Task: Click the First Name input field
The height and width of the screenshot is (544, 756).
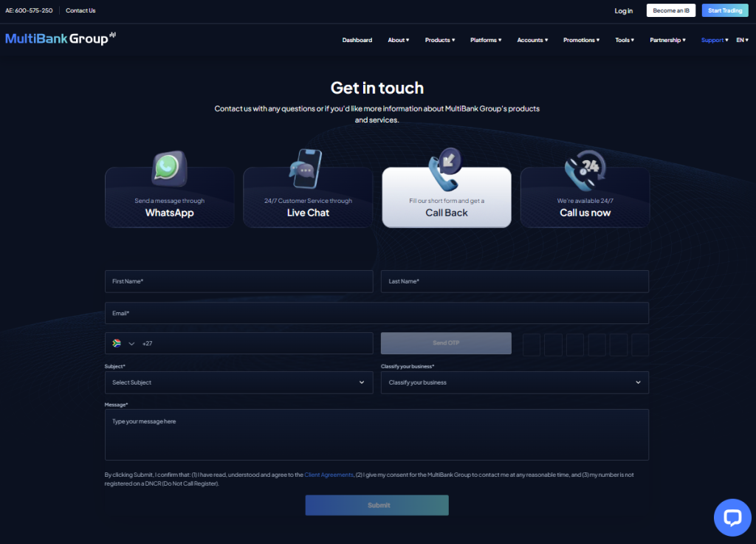Action: tap(238, 281)
